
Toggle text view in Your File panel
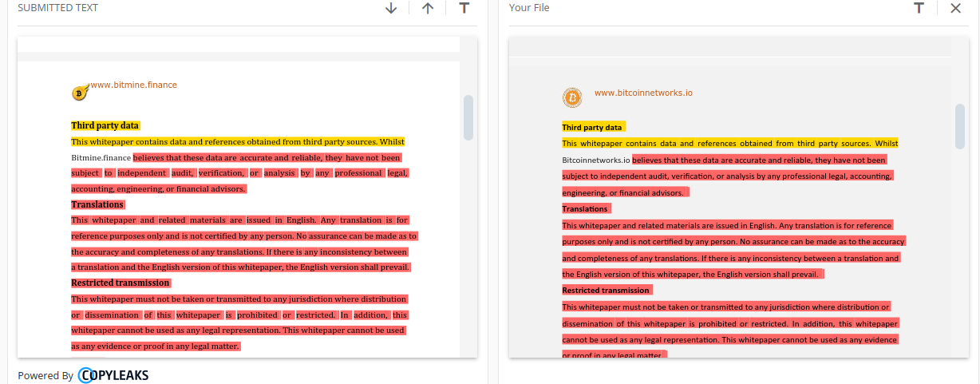[x=919, y=8]
